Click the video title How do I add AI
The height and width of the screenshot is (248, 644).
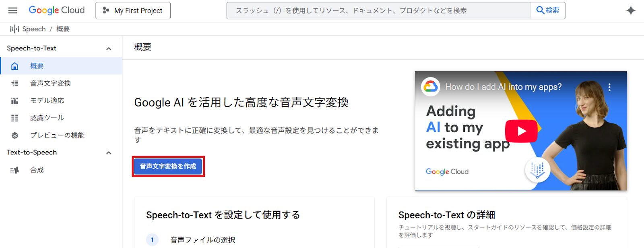click(x=503, y=87)
